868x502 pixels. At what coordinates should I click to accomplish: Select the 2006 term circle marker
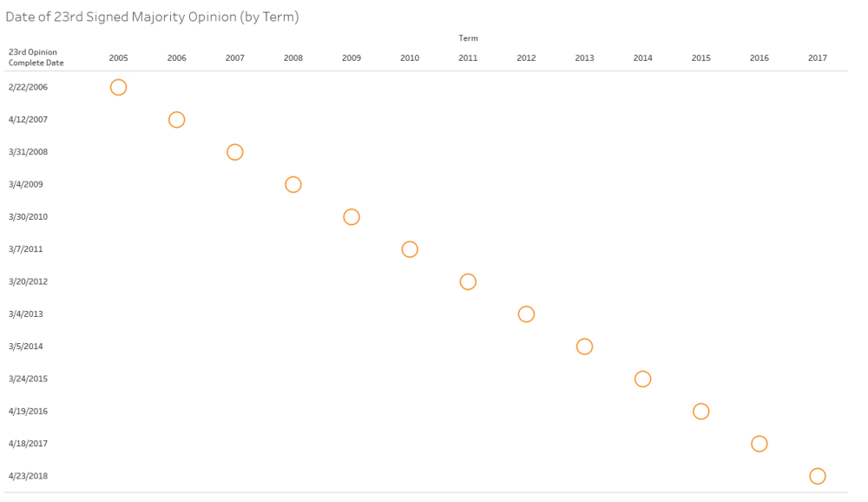coord(176,120)
